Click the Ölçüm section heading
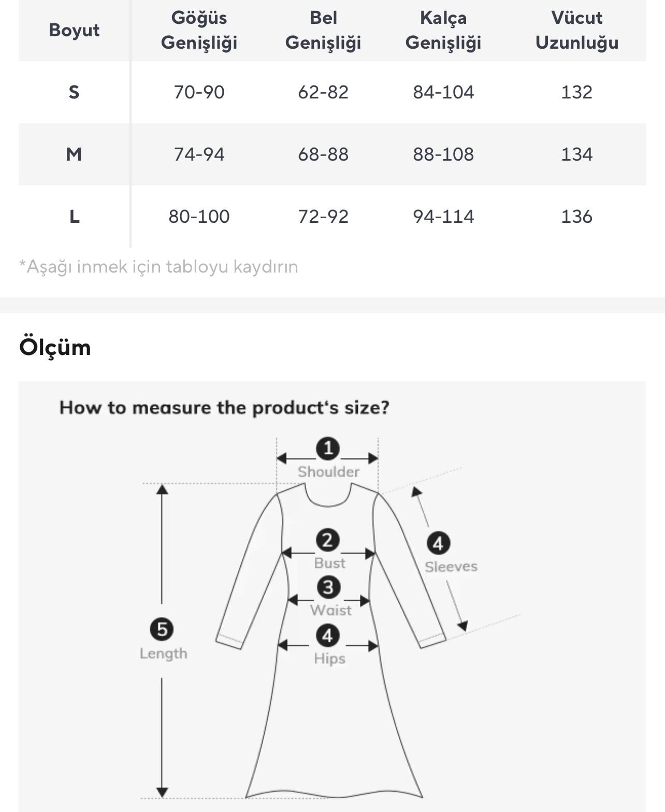665x812 pixels. click(55, 347)
